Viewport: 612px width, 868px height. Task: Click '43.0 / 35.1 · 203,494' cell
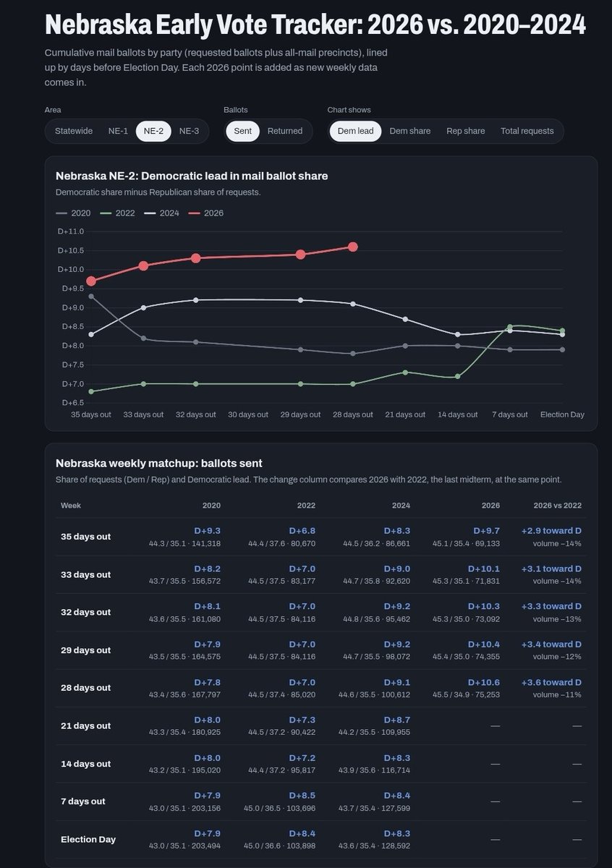pyautogui.click(x=185, y=846)
